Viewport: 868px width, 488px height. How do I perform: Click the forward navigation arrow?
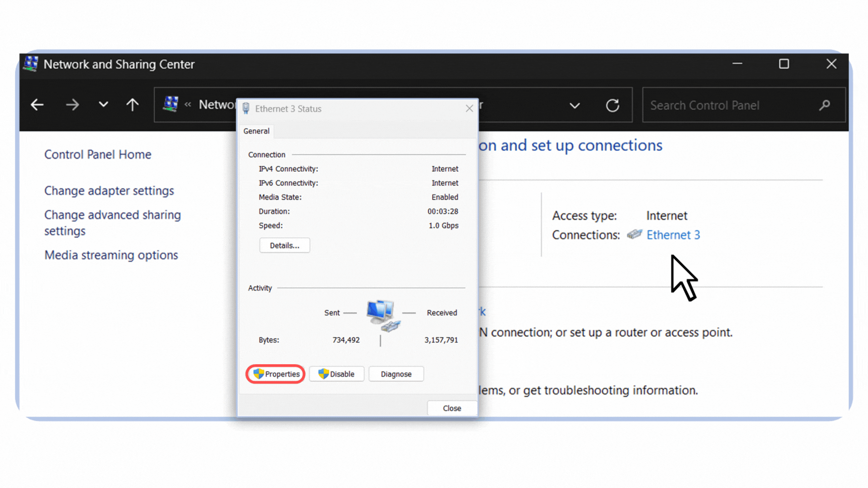(72, 105)
